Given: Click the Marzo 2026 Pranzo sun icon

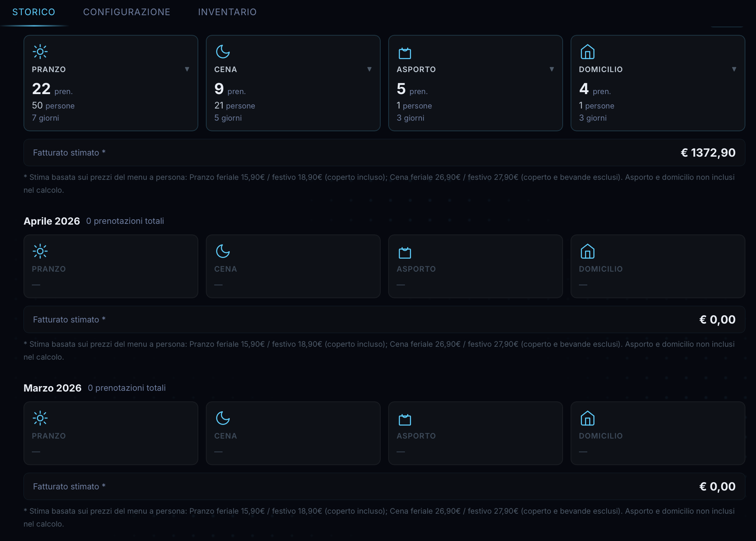Looking at the screenshot, I should pyautogui.click(x=40, y=418).
